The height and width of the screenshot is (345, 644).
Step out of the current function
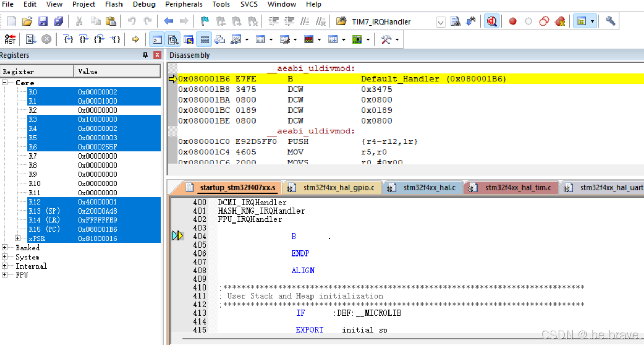tap(99, 39)
